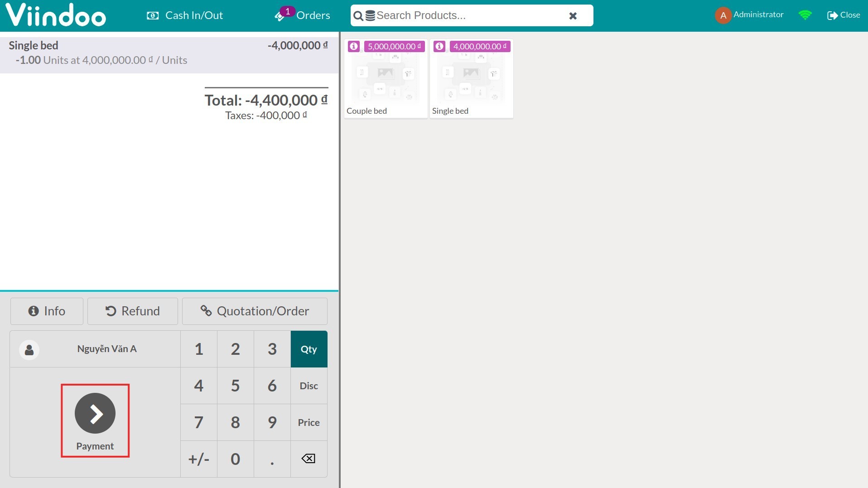This screenshot has height=488, width=868.
Task: Open info for Couple bed product
Action: click(x=354, y=46)
